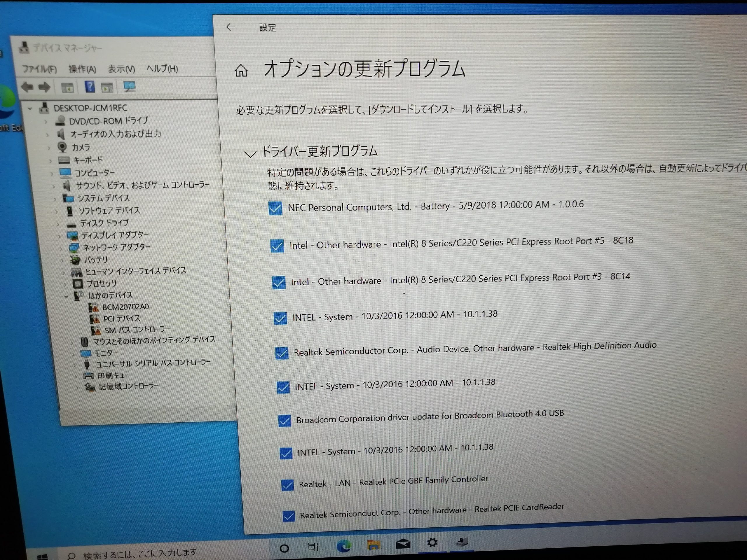Click the Task View icon in the taskbar
The height and width of the screenshot is (560, 747).
[x=313, y=547]
